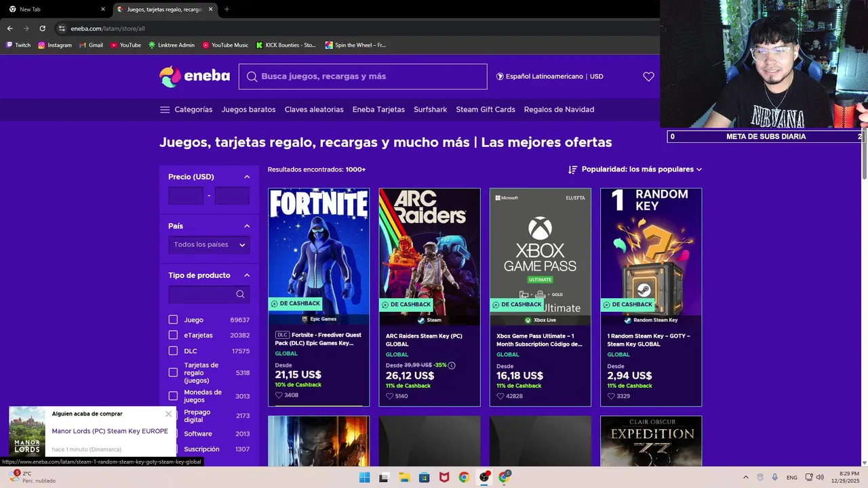Click the sort order icon beside Popularidad
868x488 pixels.
[x=573, y=169]
